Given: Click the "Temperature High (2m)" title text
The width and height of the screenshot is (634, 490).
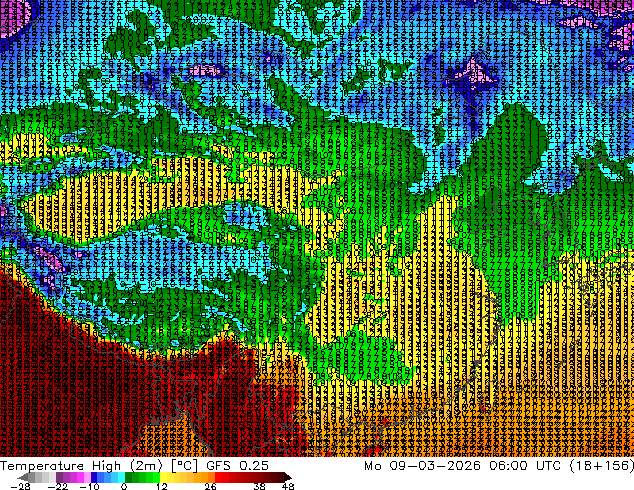Looking at the screenshot, I should click(x=81, y=466).
